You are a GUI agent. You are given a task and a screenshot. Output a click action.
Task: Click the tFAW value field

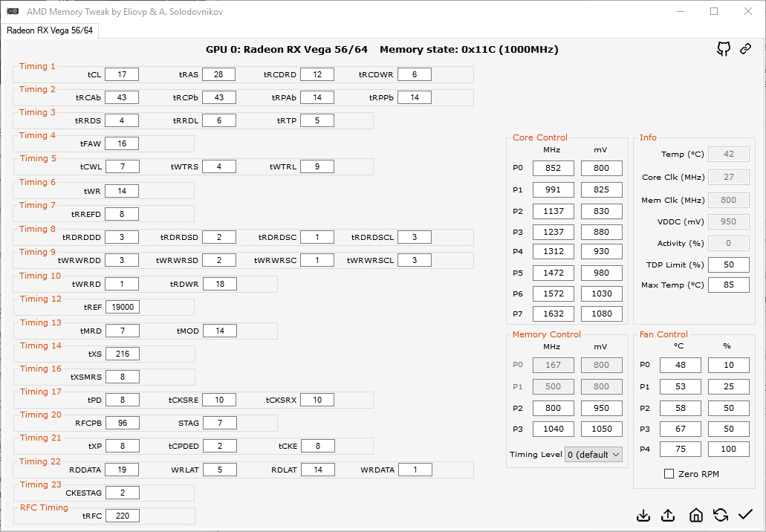(122, 143)
